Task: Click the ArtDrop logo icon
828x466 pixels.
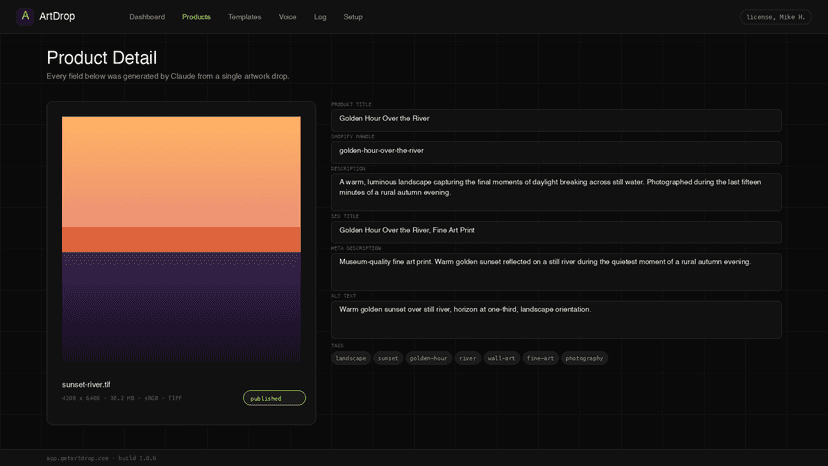Action: (x=25, y=16)
